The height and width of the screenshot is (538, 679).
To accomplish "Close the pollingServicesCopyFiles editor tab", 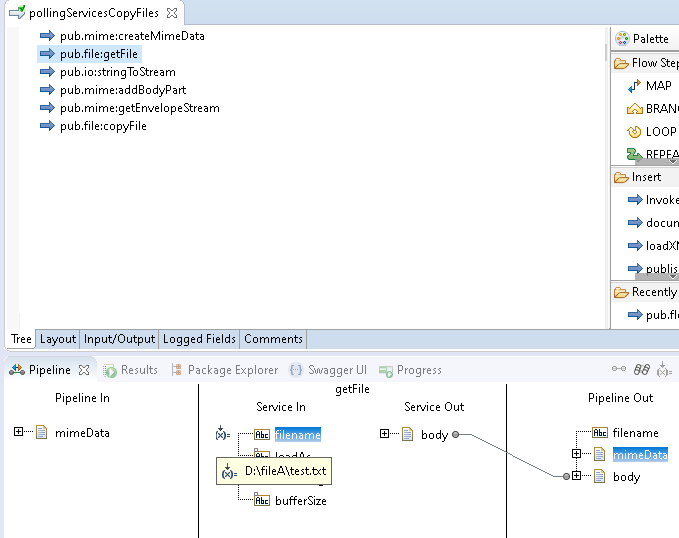I will point(172,13).
